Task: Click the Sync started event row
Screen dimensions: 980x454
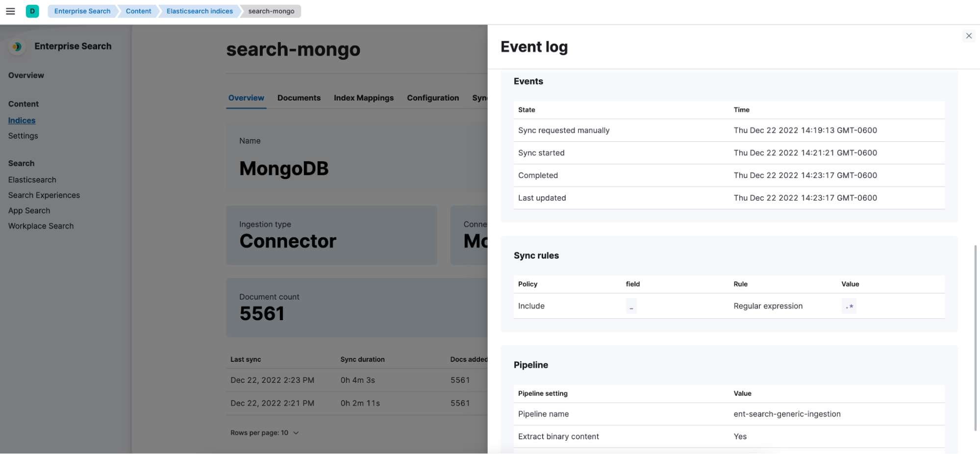Action: click(729, 153)
